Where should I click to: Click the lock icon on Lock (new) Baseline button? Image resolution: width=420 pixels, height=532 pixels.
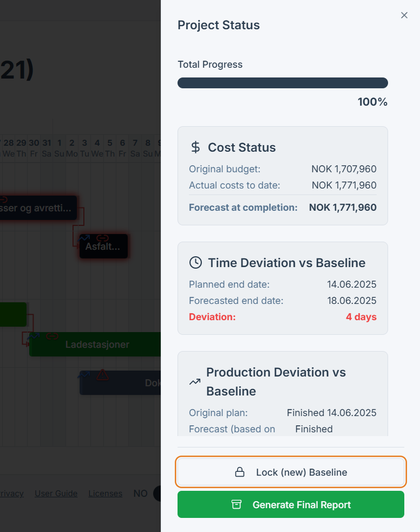[x=240, y=472]
